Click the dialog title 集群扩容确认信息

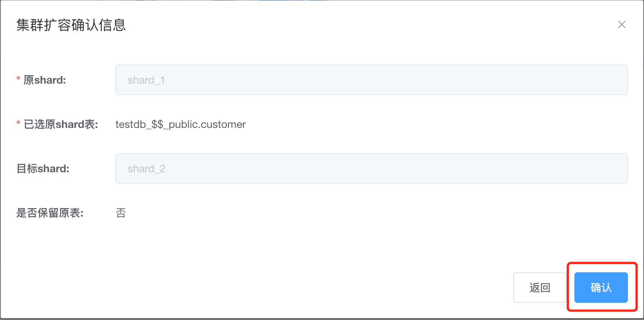point(71,25)
